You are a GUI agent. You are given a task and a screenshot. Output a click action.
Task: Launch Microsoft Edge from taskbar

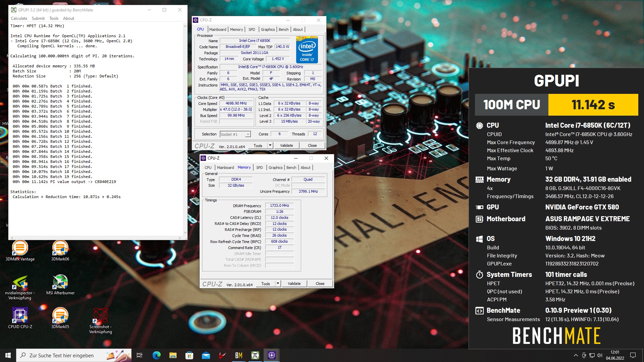click(x=156, y=355)
